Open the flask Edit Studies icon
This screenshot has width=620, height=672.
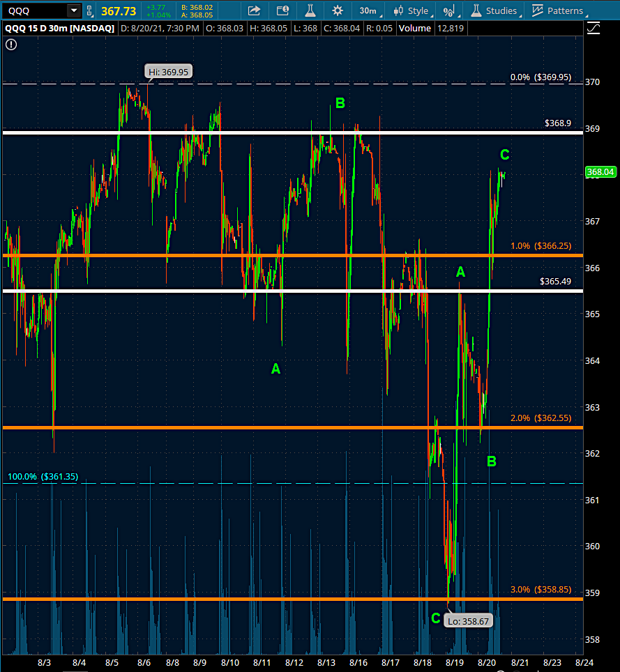pos(310,10)
